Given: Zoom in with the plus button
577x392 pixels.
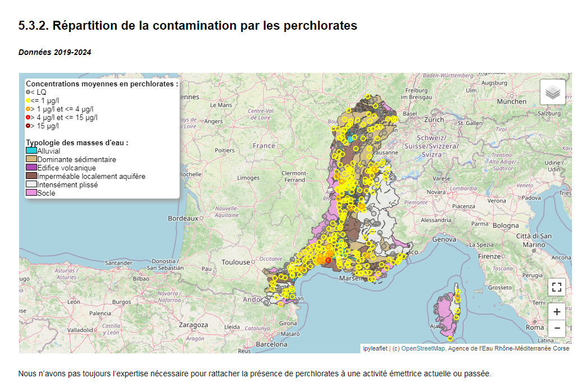Looking at the screenshot, I should (x=557, y=312).
